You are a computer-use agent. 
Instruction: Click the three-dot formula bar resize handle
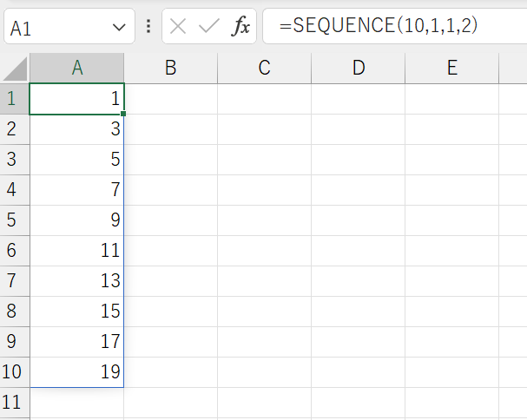click(x=148, y=26)
